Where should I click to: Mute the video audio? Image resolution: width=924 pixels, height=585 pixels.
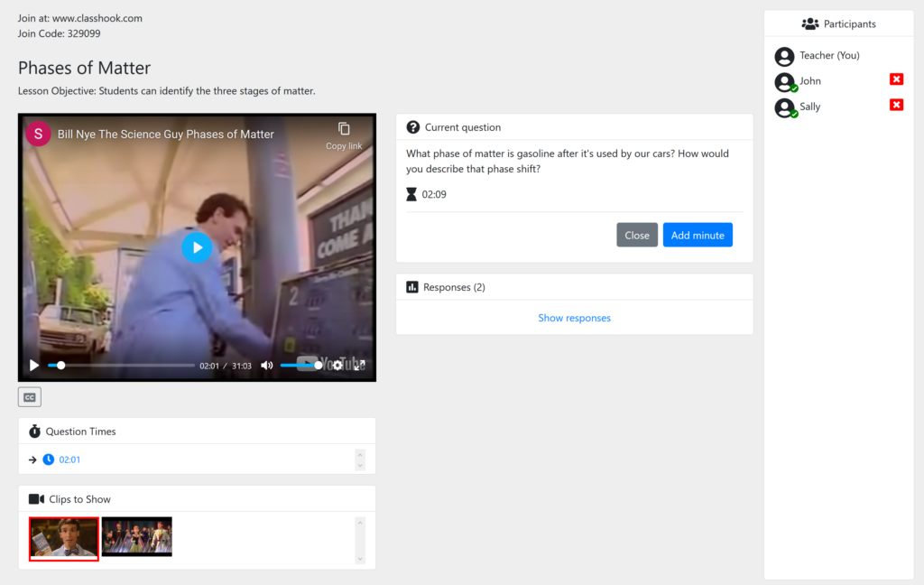tap(266, 365)
